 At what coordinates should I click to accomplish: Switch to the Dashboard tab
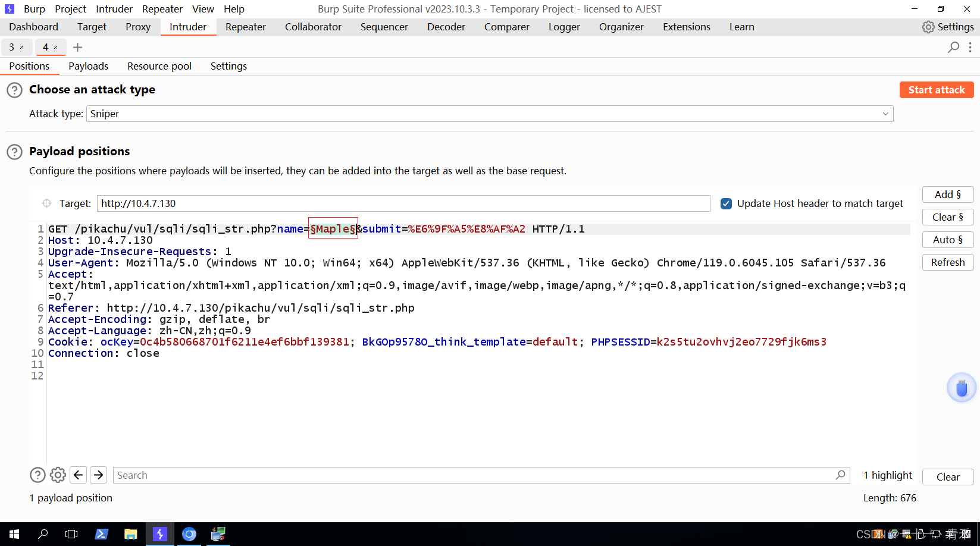pyautogui.click(x=34, y=27)
